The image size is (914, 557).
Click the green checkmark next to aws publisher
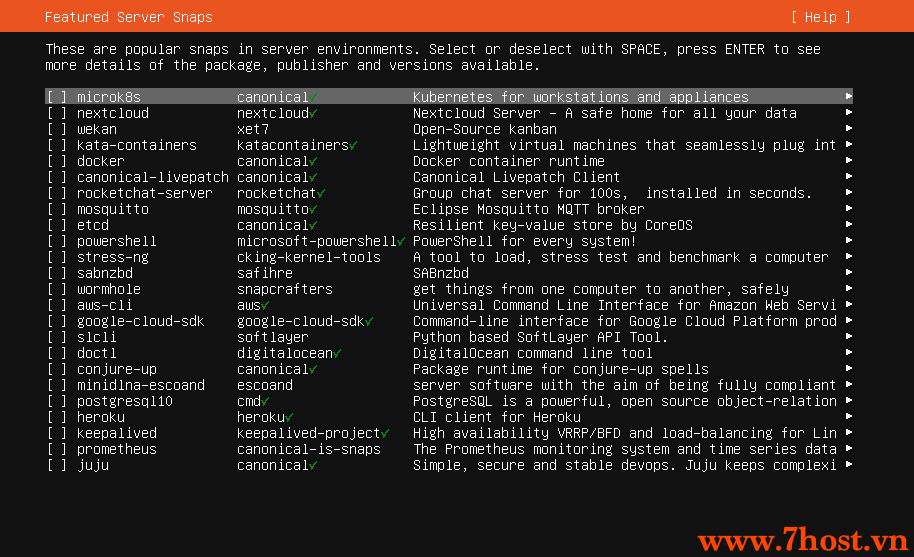tap(265, 305)
